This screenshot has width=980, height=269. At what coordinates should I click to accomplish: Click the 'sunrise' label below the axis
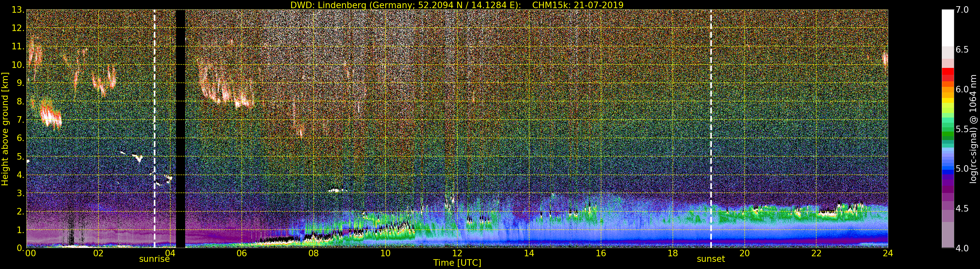(154, 259)
